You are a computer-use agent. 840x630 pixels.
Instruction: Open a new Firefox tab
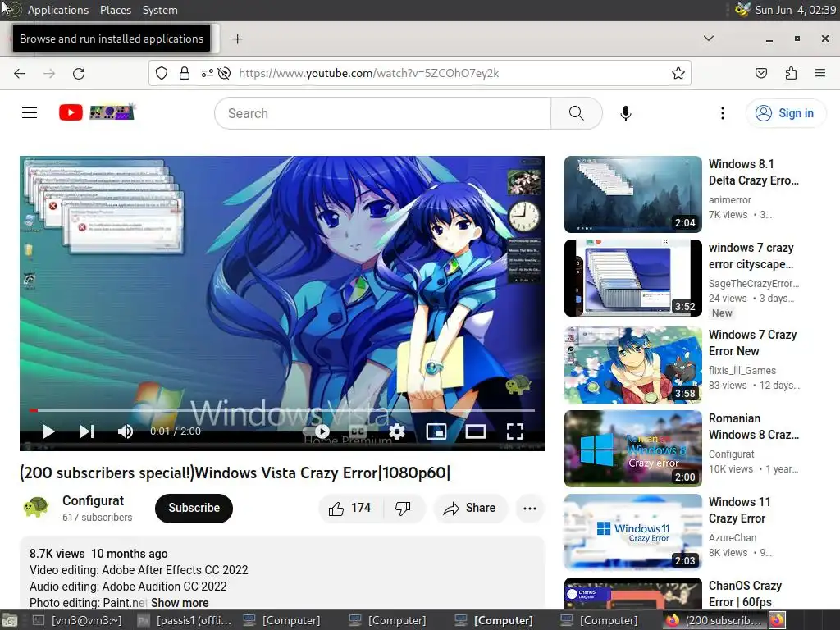coord(237,39)
